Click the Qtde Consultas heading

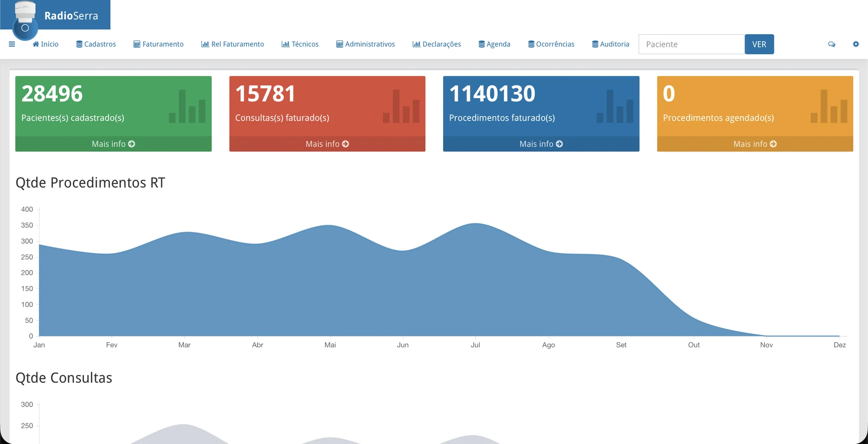[64, 378]
